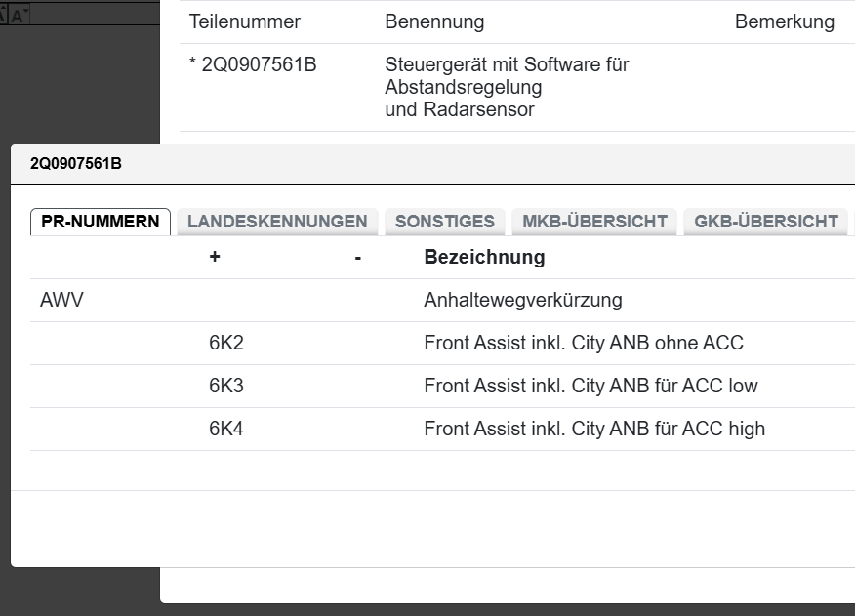Open the A dropdown icon in the toolbar
Screen dimensions: 855x616
pos(18,13)
